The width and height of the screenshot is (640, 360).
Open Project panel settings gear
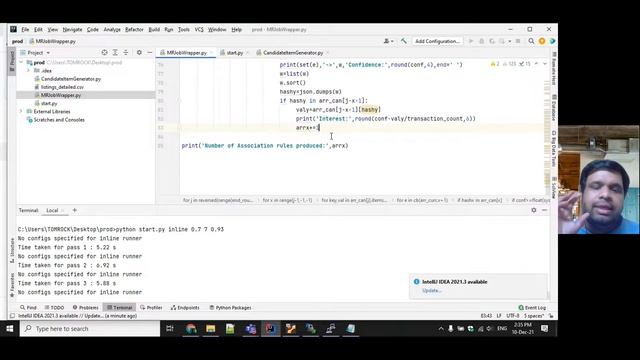pos(139,53)
